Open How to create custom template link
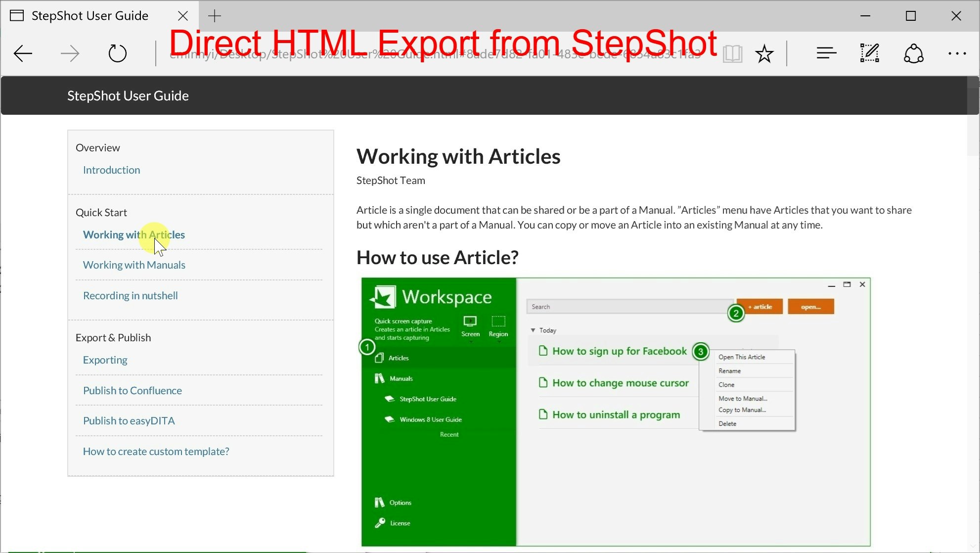The height and width of the screenshot is (553, 980). coord(156,451)
